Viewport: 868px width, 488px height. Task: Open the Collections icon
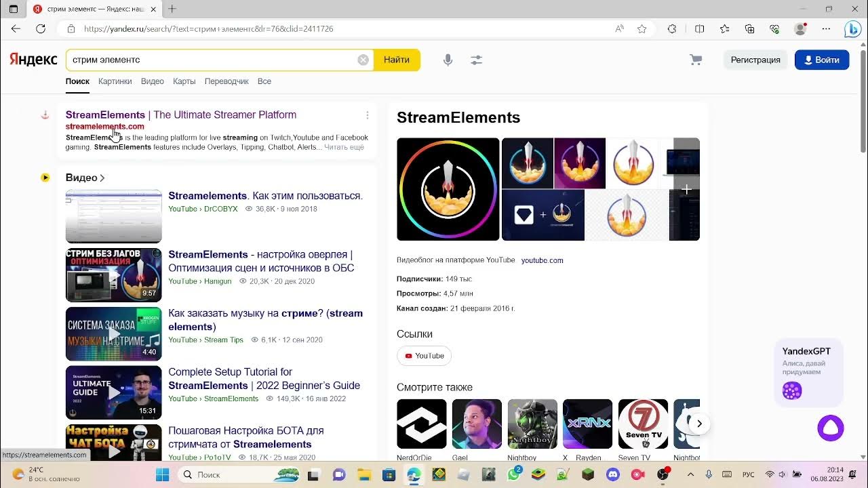pyautogui.click(x=749, y=29)
